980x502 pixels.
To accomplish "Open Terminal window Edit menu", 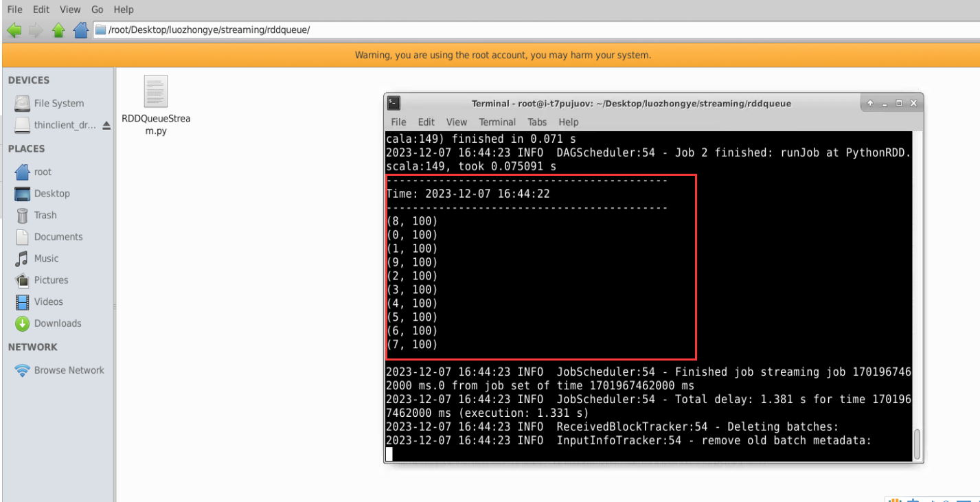I will (426, 122).
